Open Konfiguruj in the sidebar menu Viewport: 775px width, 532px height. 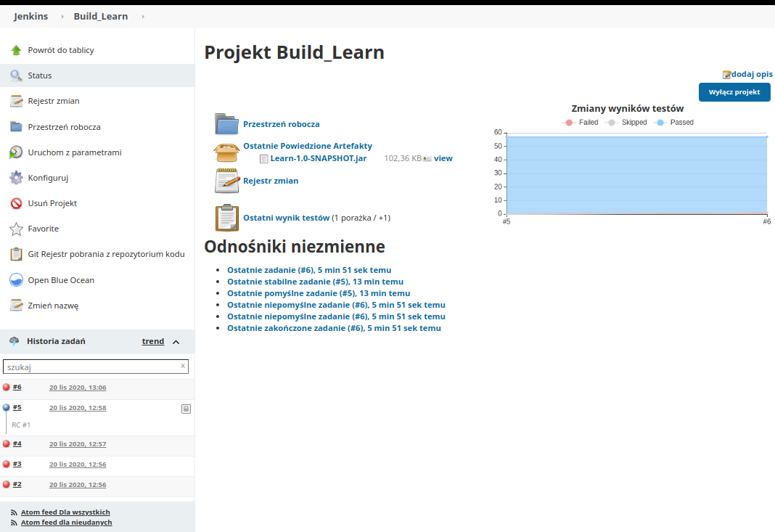(x=48, y=178)
